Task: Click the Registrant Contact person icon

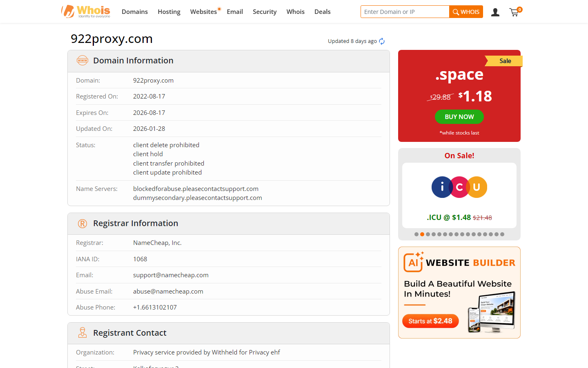Action: 82,333
